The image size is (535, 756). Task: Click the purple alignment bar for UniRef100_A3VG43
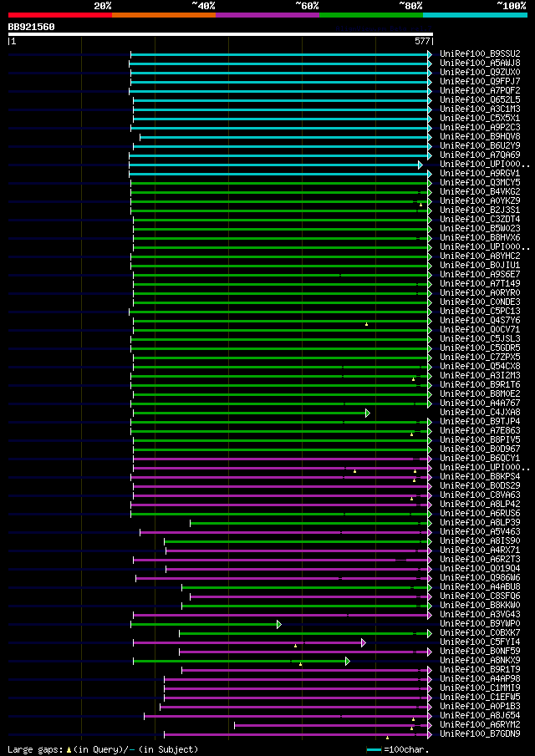282,615
